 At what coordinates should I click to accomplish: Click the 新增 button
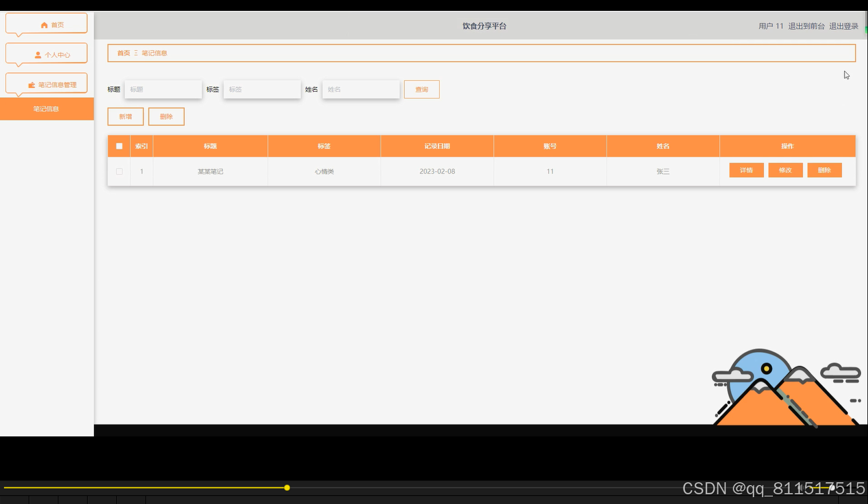125,116
